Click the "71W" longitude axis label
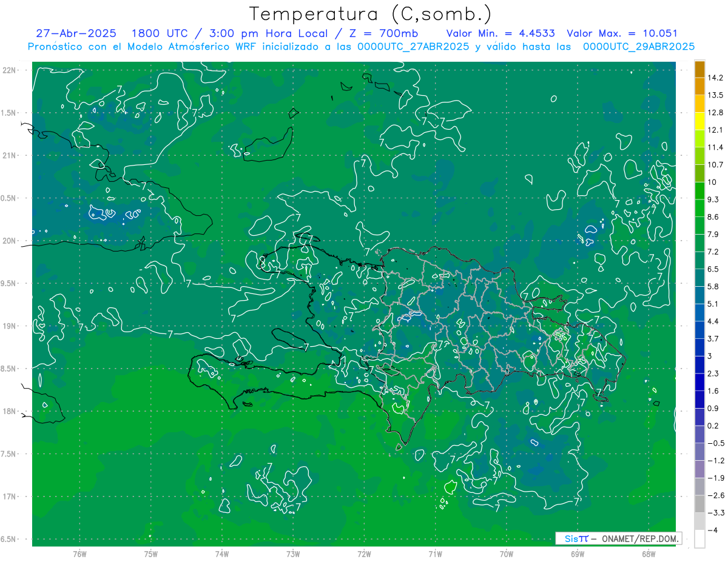Viewport: 728px width, 562px height. pyautogui.click(x=435, y=554)
